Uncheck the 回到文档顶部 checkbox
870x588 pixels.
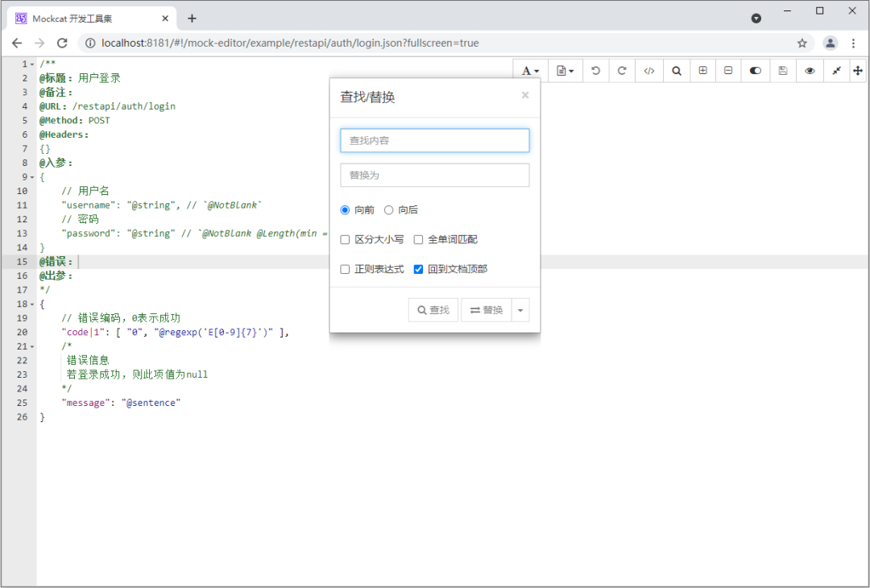click(x=419, y=269)
